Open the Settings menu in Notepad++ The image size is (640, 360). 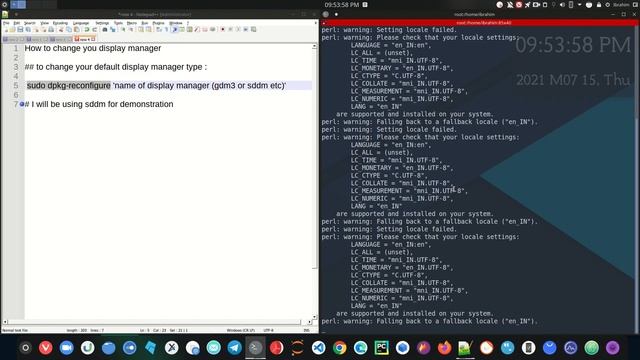[x=102, y=23]
